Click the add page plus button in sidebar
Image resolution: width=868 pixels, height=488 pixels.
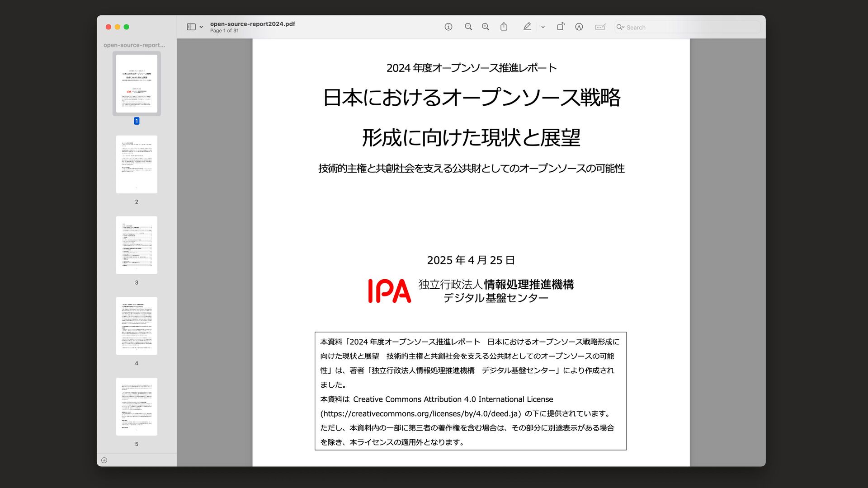104,460
